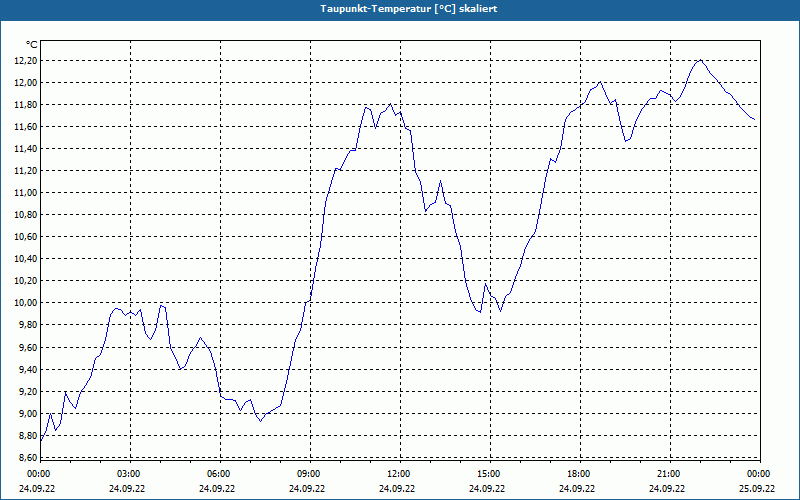
Task: Click the '00:00' label above '25.09.22'
Action: [759, 474]
